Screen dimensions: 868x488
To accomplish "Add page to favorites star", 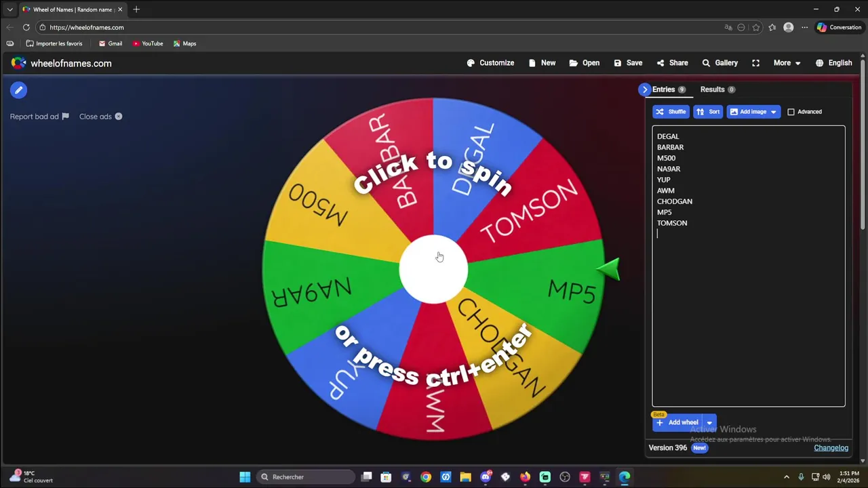I will pos(756,27).
